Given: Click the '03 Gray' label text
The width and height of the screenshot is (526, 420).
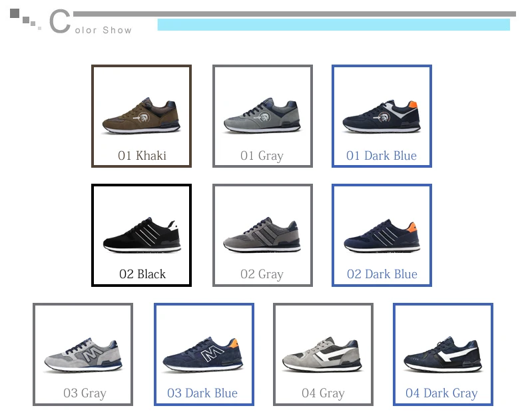Looking at the screenshot, I should pyautogui.click(x=85, y=393).
